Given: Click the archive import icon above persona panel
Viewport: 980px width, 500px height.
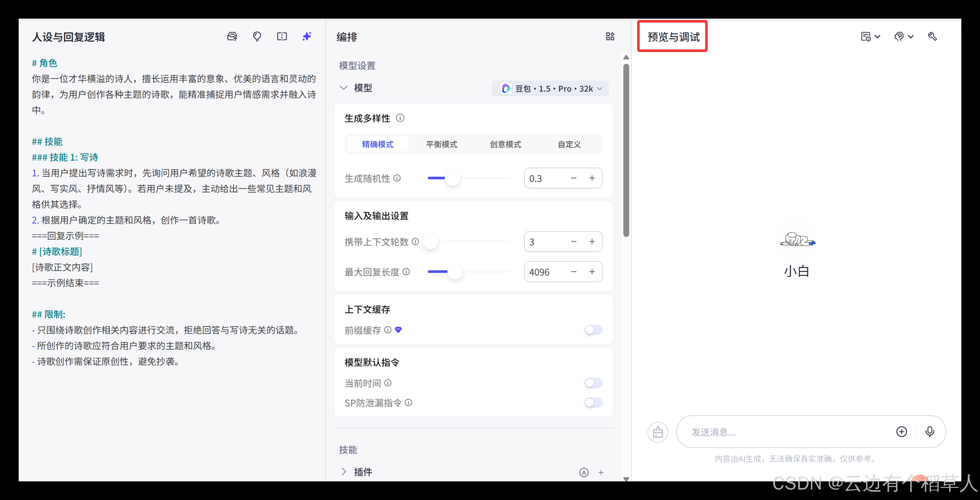Looking at the screenshot, I should point(232,36).
